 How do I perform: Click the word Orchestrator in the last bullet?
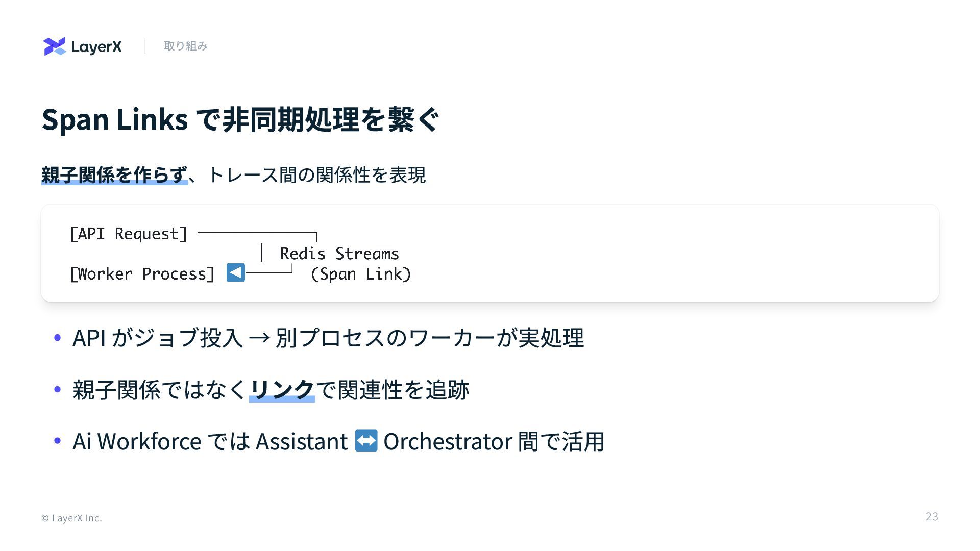coord(448,441)
